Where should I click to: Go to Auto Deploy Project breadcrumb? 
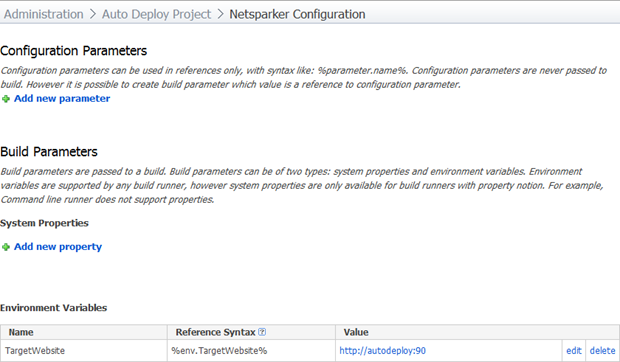coord(156,14)
